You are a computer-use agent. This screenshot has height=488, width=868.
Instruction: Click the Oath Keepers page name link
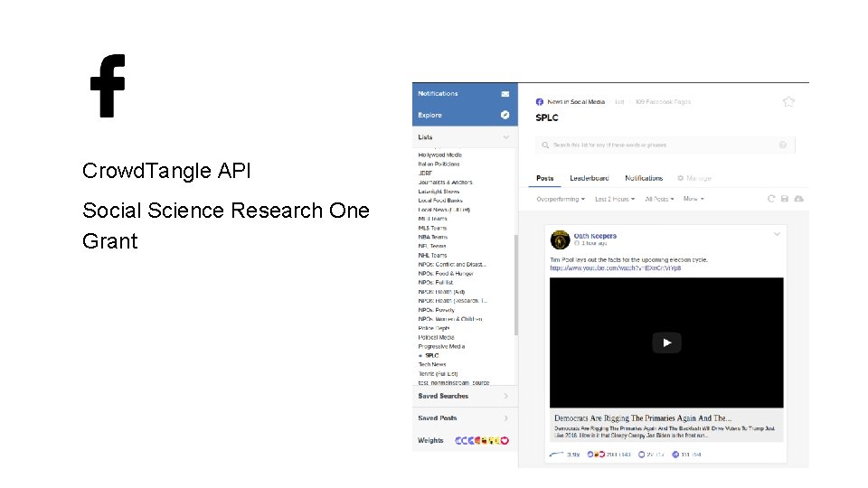(595, 236)
